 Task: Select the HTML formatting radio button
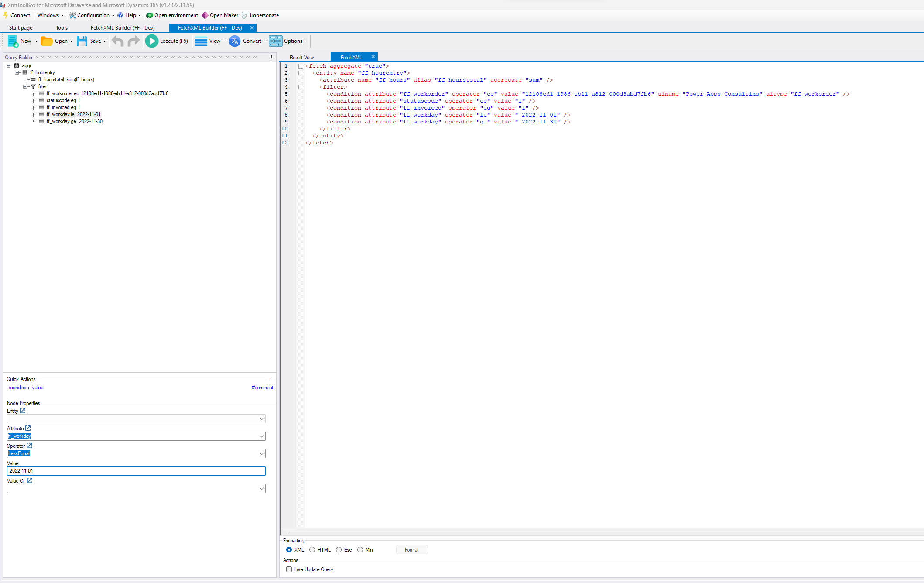(x=312, y=550)
